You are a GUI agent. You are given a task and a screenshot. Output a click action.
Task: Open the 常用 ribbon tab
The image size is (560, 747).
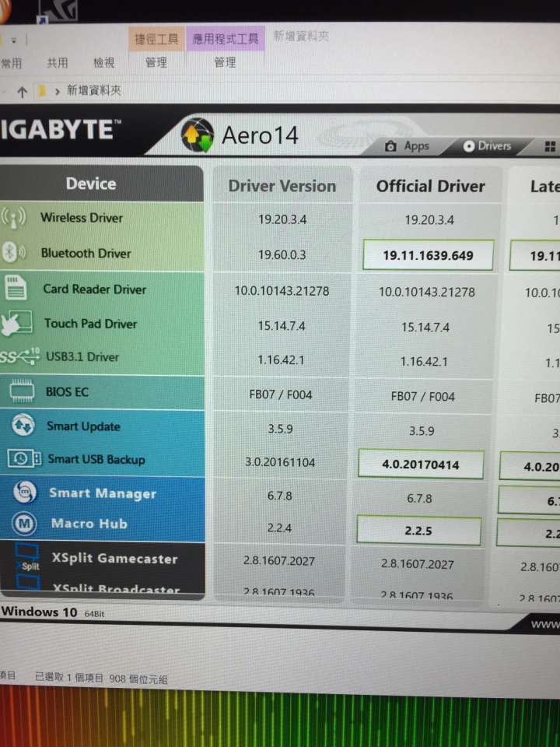coord(12,63)
